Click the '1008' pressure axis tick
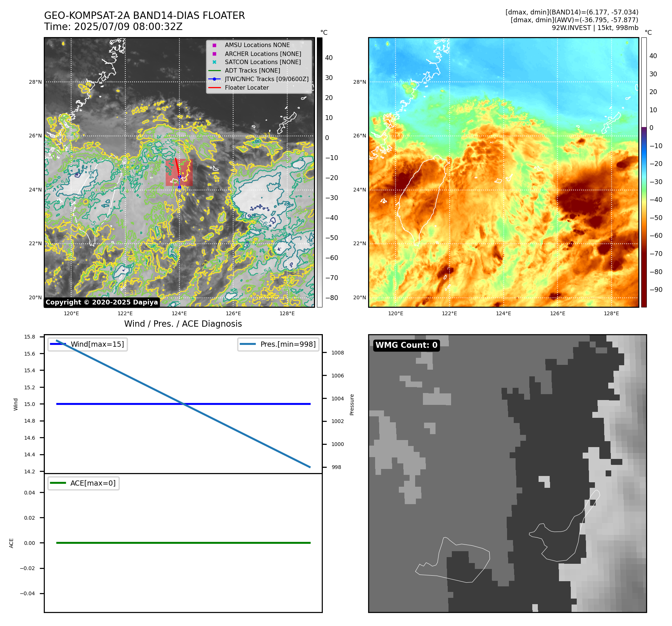The image size is (672, 626). [338, 353]
